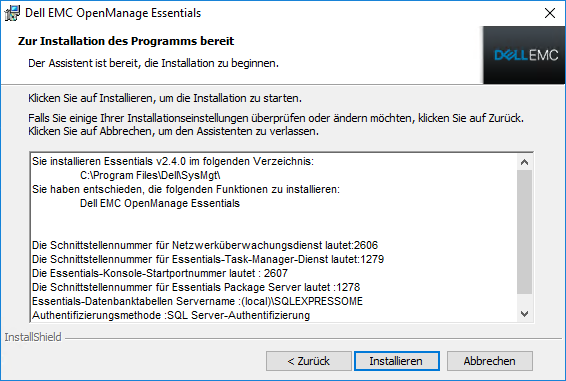The image size is (566, 381).
Task: Click the Konsole-Startportnummer 2607 line
Action: pyautogui.click(x=160, y=273)
